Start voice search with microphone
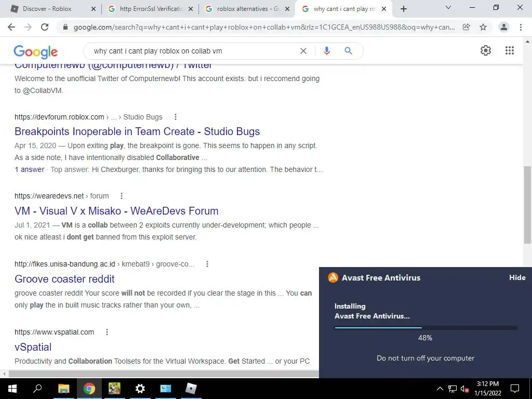The image size is (532, 399). pyautogui.click(x=327, y=51)
